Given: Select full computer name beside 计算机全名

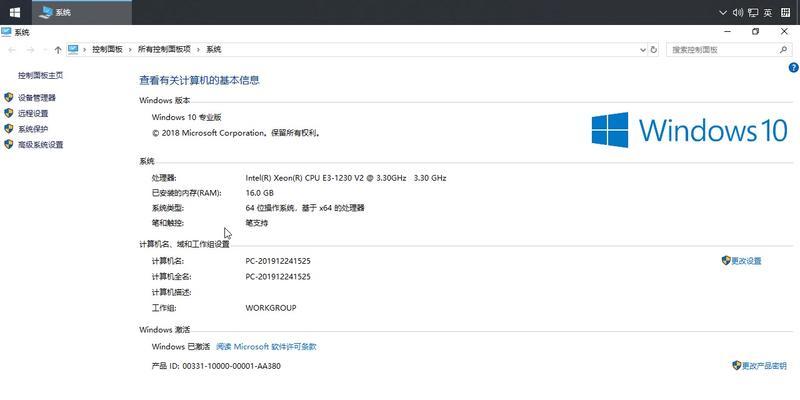Looking at the screenshot, I should pyautogui.click(x=278, y=277).
